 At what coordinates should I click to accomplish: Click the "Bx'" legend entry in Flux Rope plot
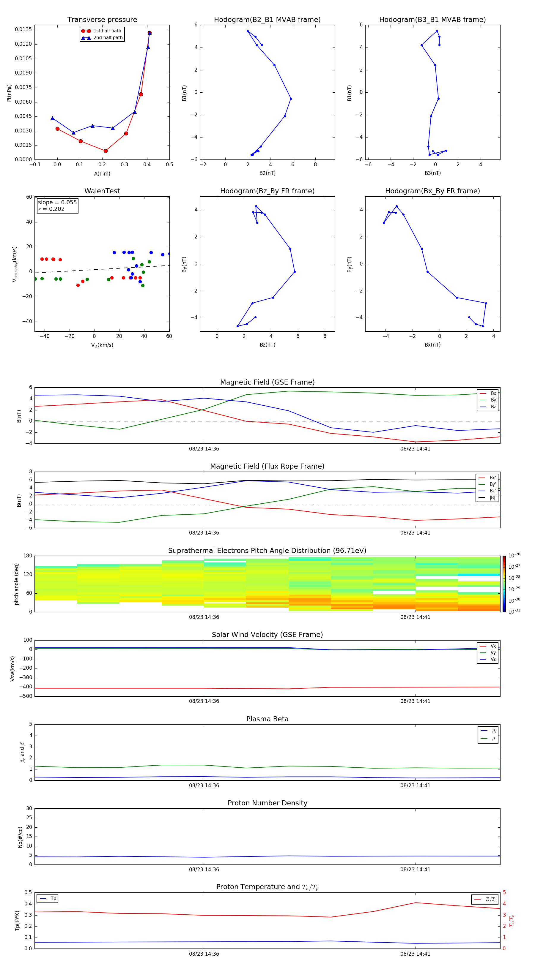(x=487, y=478)
